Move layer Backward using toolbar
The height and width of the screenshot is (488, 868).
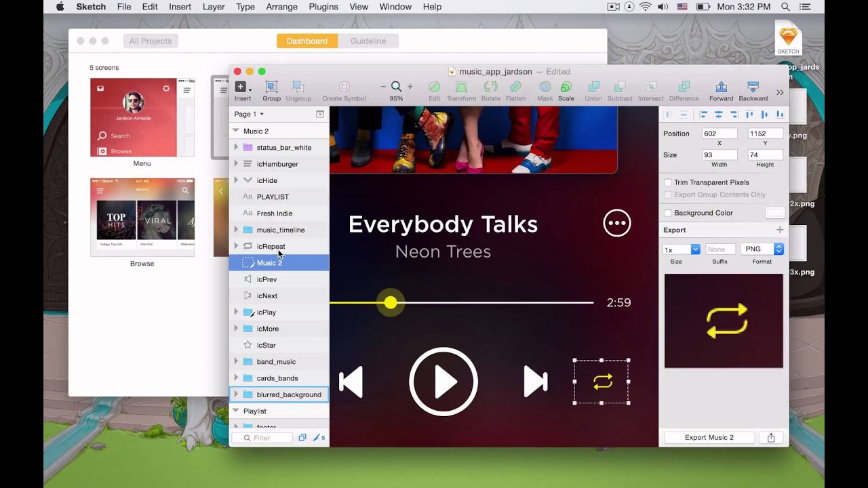coord(753,91)
